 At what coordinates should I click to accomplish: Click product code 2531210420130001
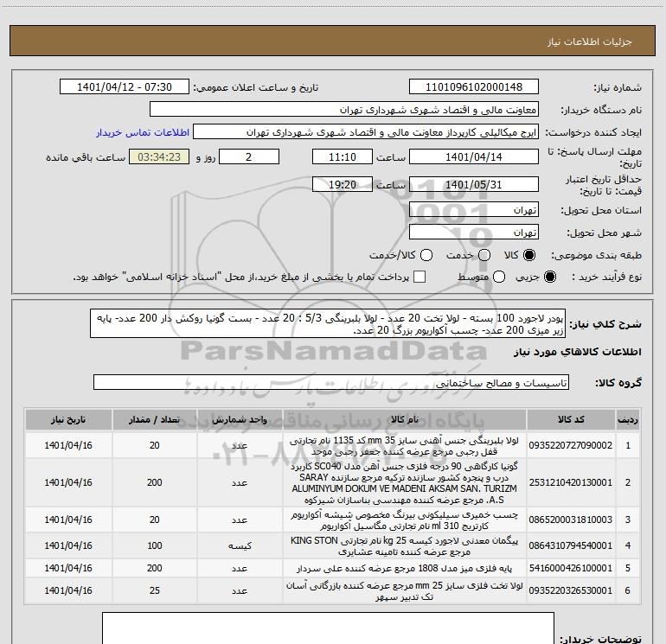click(571, 482)
